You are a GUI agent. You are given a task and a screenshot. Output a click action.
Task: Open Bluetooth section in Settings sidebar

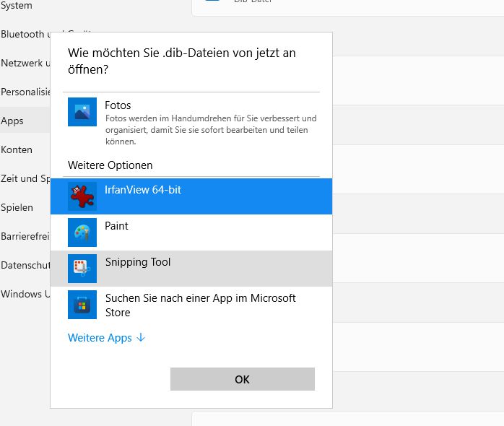pyautogui.click(x=25, y=34)
